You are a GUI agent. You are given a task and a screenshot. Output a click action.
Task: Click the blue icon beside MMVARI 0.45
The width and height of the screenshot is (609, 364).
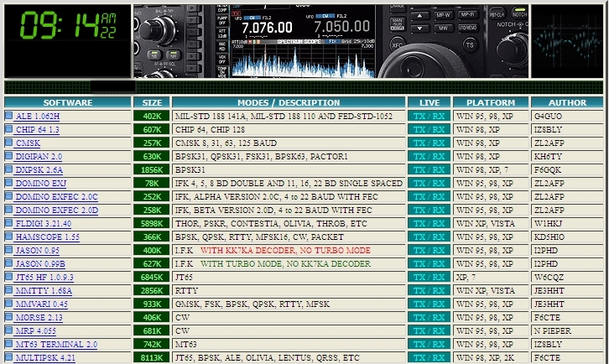[8, 304]
